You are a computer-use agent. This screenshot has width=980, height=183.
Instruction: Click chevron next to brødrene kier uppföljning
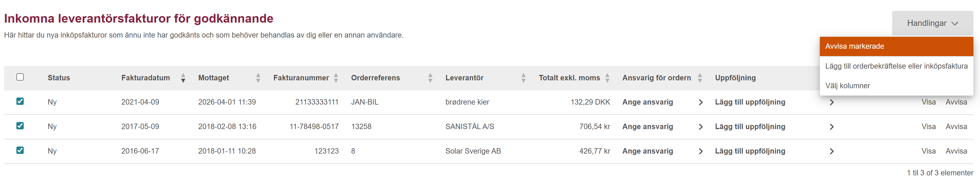(x=832, y=102)
